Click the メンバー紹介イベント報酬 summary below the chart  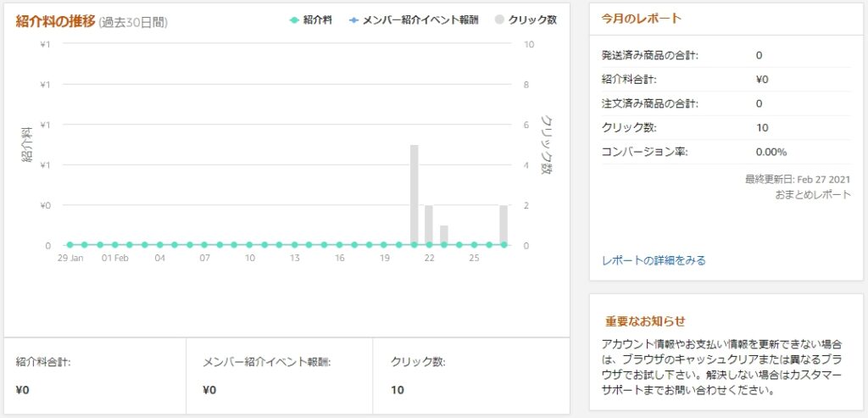click(280, 376)
